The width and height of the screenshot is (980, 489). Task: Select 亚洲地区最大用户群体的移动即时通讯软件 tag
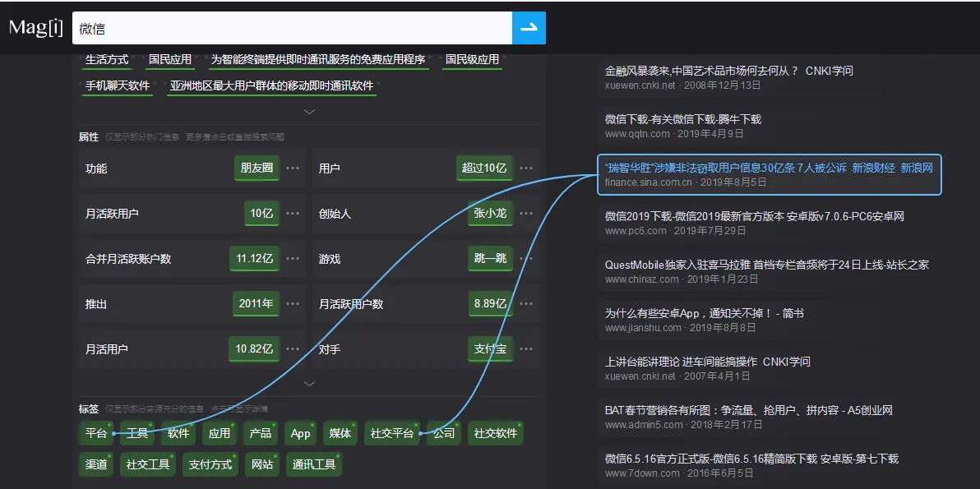[271, 86]
